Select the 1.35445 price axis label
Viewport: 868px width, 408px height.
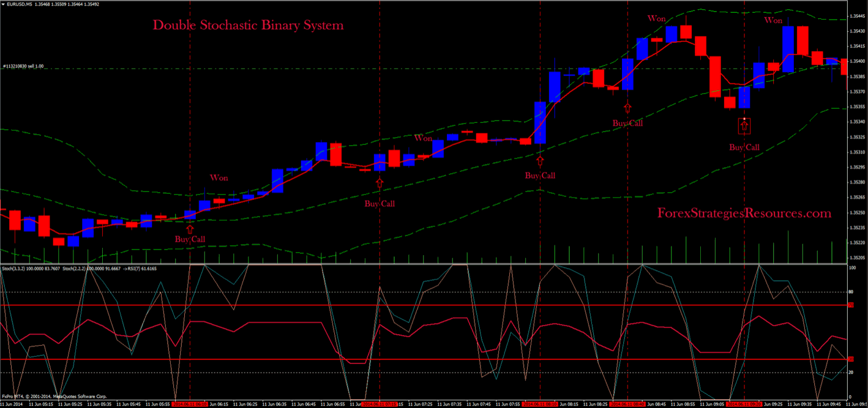click(858, 17)
